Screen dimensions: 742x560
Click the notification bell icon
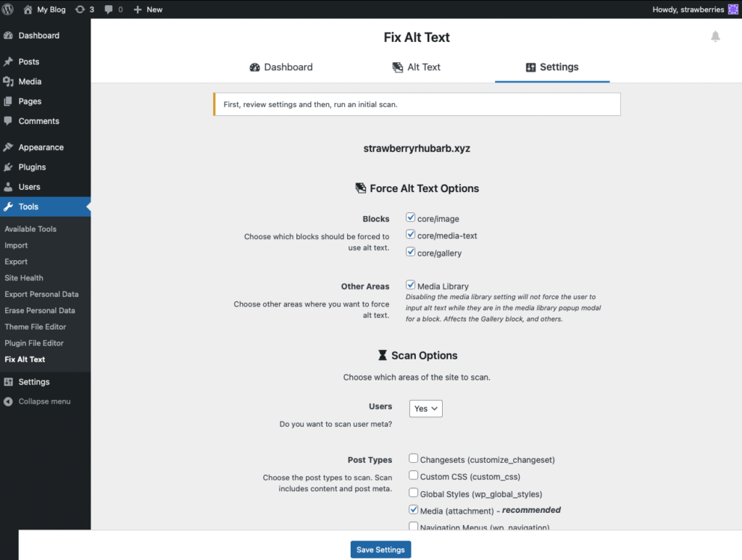pos(715,37)
